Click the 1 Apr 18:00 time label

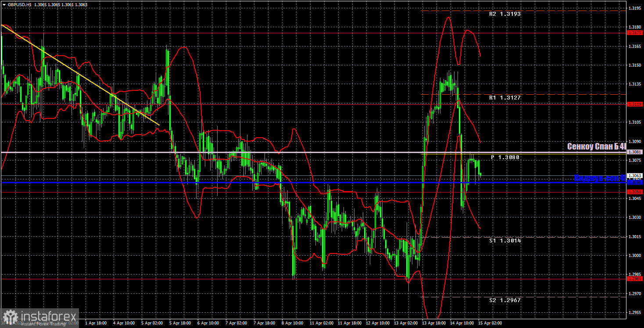tap(96, 323)
